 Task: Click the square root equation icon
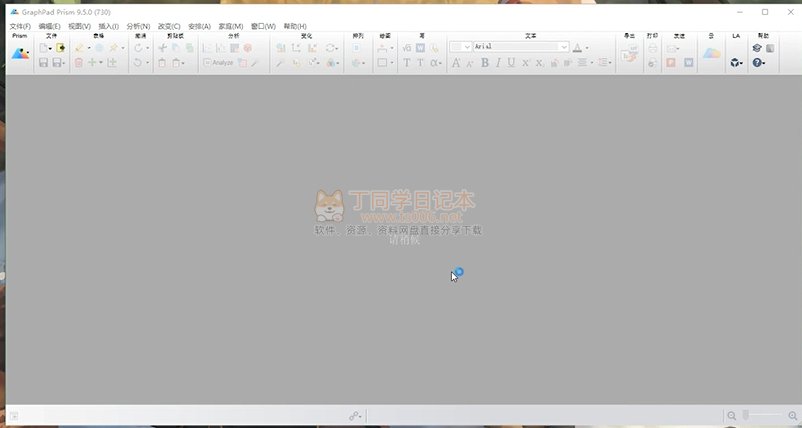click(x=407, y=48)
